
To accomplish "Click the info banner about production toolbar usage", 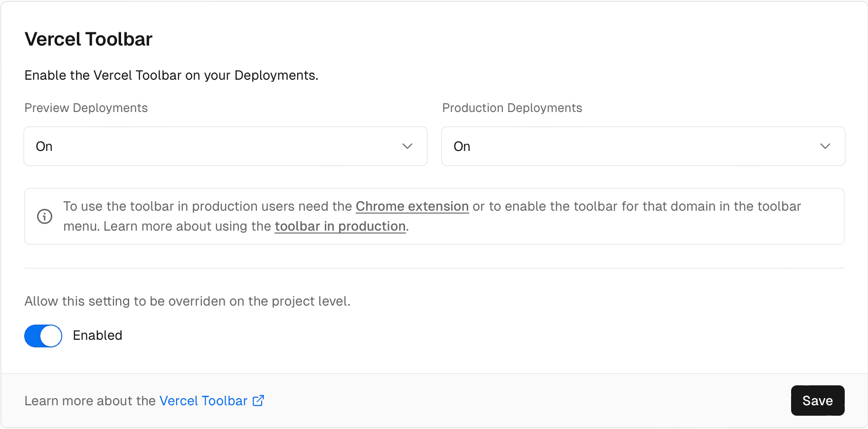I will pos(434,216).
